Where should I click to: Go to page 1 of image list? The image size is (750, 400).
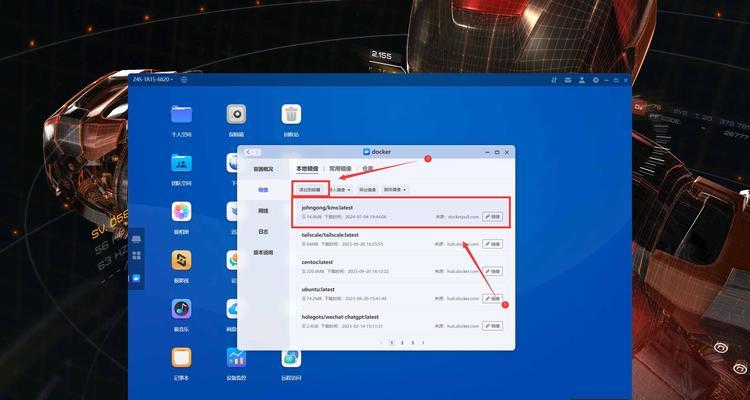(x=392, y=343)
